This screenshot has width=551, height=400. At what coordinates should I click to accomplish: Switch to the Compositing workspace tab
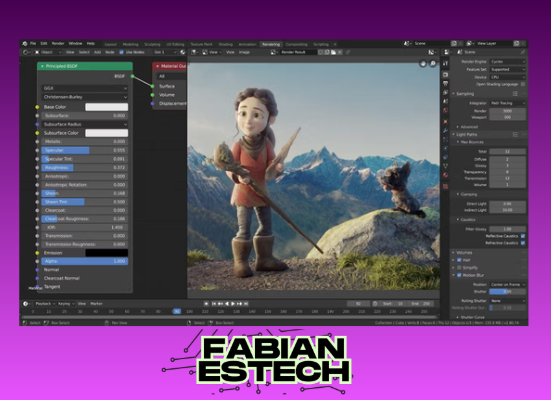[x=297, y=44]
